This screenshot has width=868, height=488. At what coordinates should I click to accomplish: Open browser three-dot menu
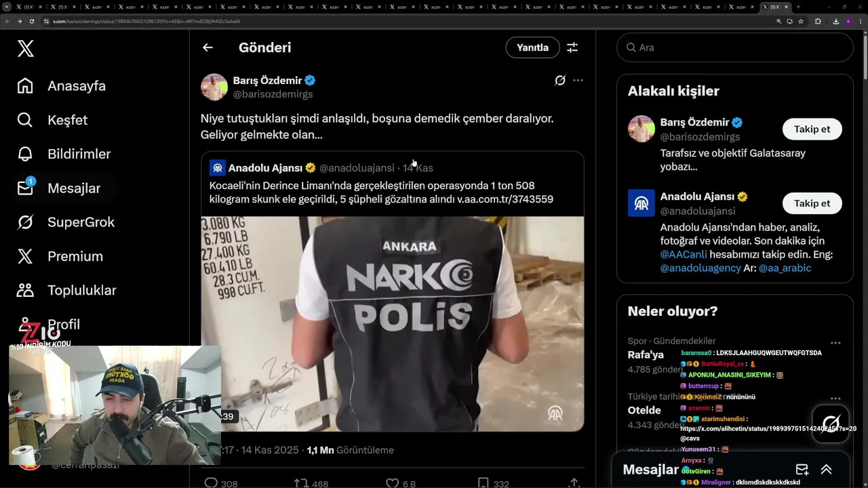[860, 21]
